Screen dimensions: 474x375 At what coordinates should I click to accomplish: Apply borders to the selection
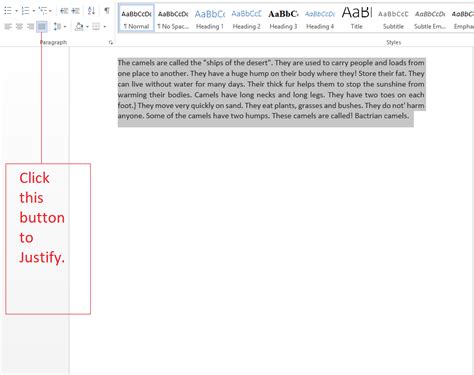click(x=96, y=26)
